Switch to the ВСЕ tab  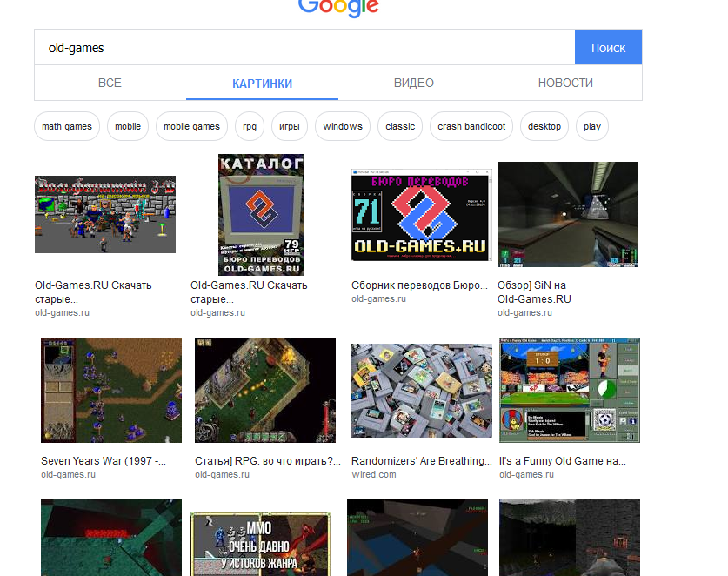[110, 83]
